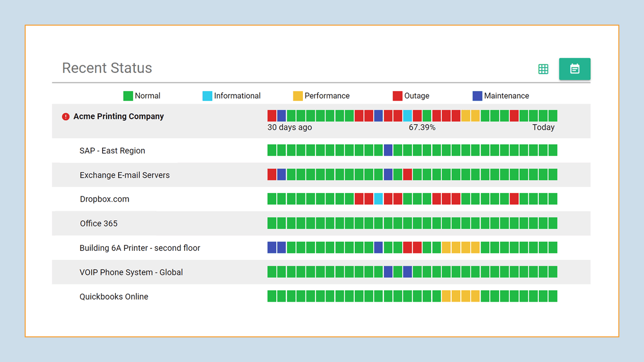The image size is (644, 362).
Task: Click the 'Today' timeline label
Action: [x=543, y=128]
